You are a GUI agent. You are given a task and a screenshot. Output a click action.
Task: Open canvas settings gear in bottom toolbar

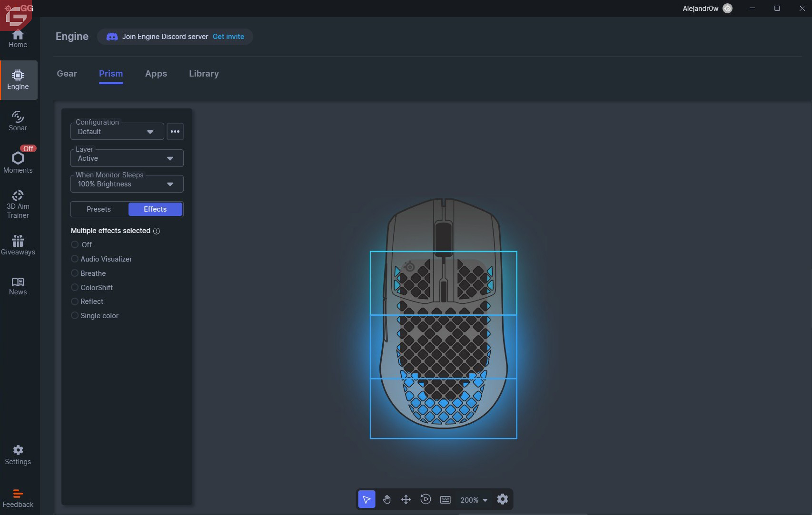coord(503,499)
